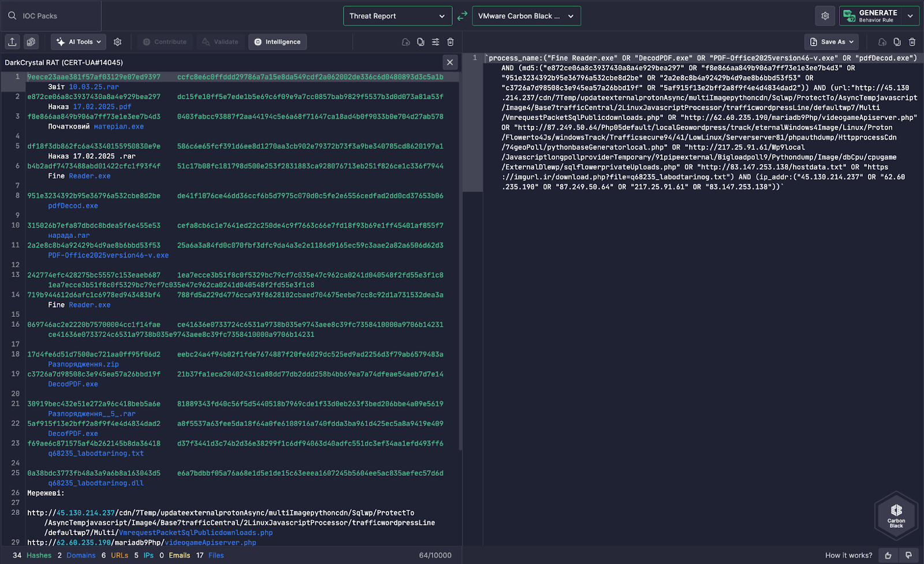924x564 pixels.
Task: Click the sliders filter icon in the left toolbar
Action: pos(435,42)
